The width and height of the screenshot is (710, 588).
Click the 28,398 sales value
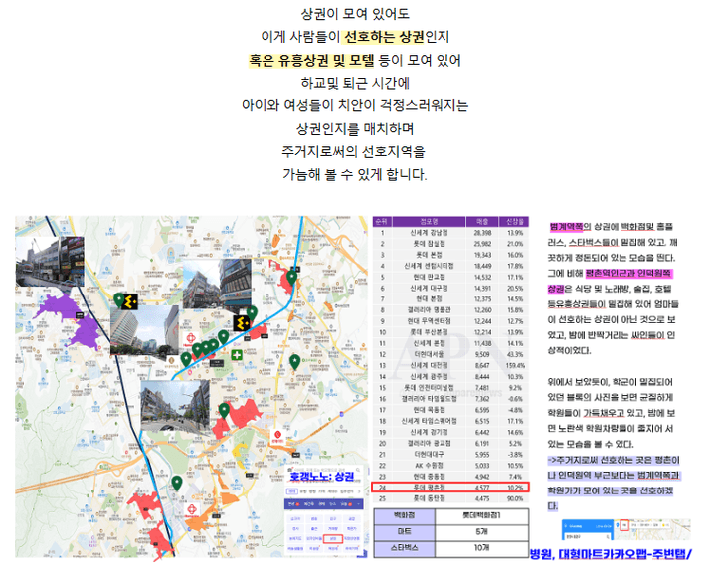point(482,233)
